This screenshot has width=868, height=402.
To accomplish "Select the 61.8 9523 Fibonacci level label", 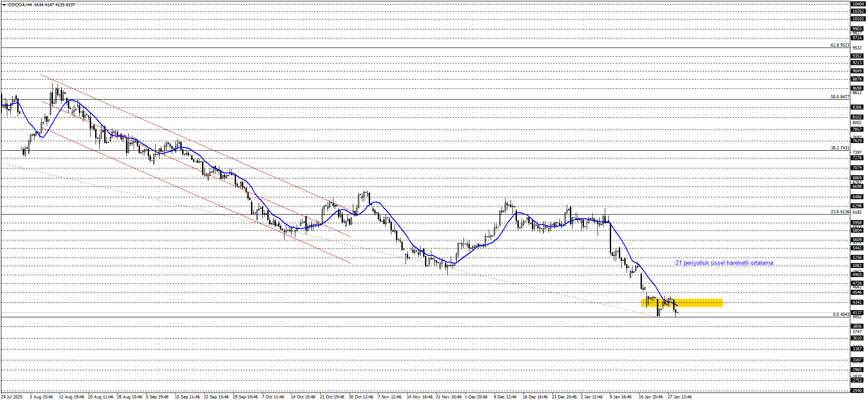I will [x=839, y=45].
